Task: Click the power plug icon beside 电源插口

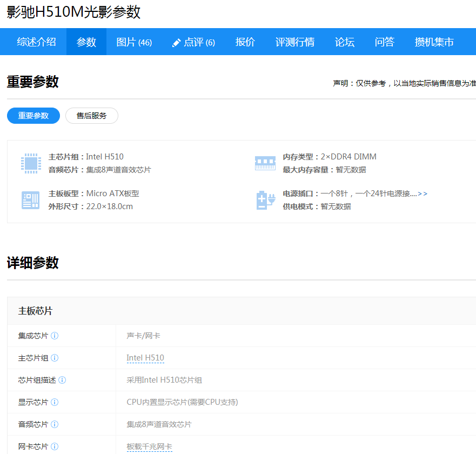Action: coord(266,200)
